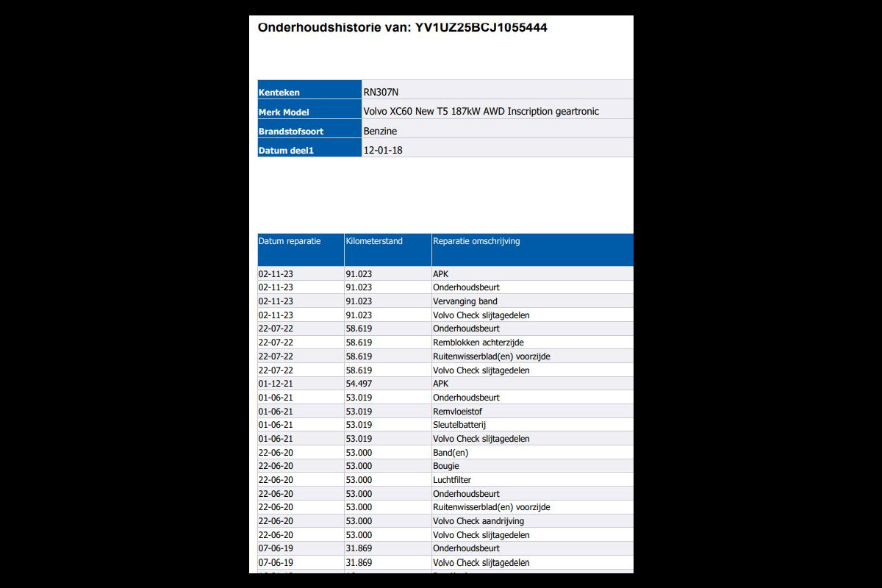882x588 pixels.
Task: Click the date value 12-01-18
Action: (x=383, y=150)
